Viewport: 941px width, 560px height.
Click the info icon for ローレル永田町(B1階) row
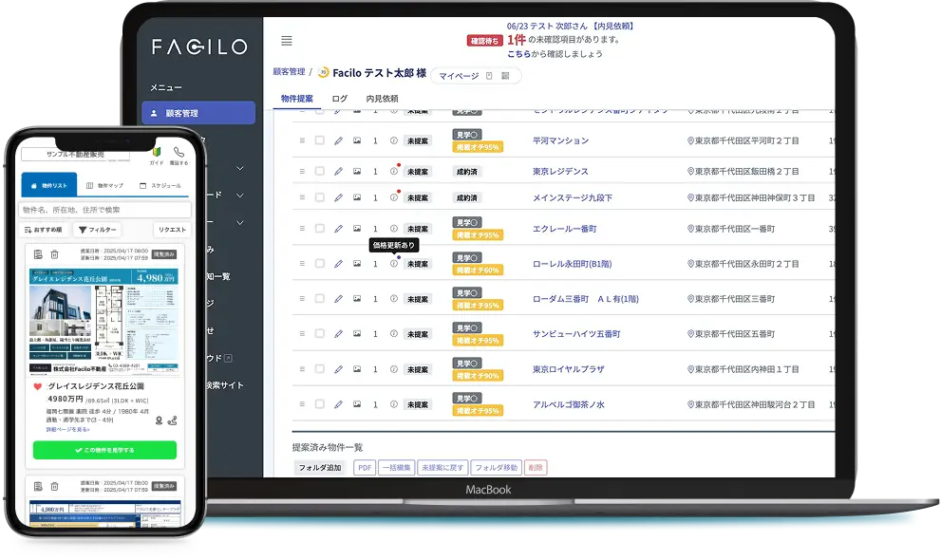pyautogui.click(x=394, y=264)
